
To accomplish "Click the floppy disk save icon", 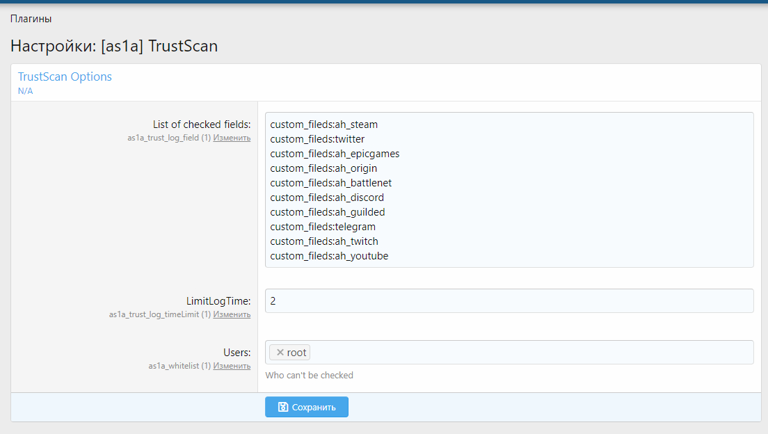I will click(283, 407).
